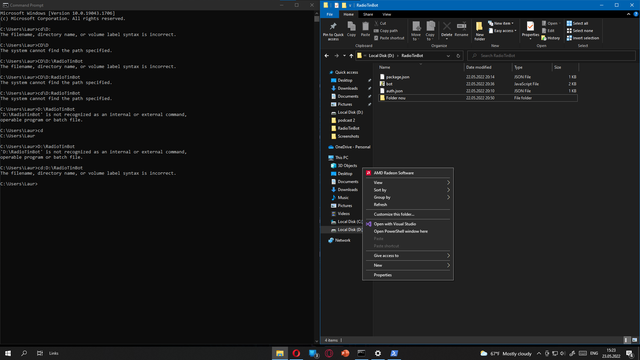Image resolution: width=640 pixels, height=360 pixels.
Task: Switch to the View ribbon tab
Action: tap(387, 14)
